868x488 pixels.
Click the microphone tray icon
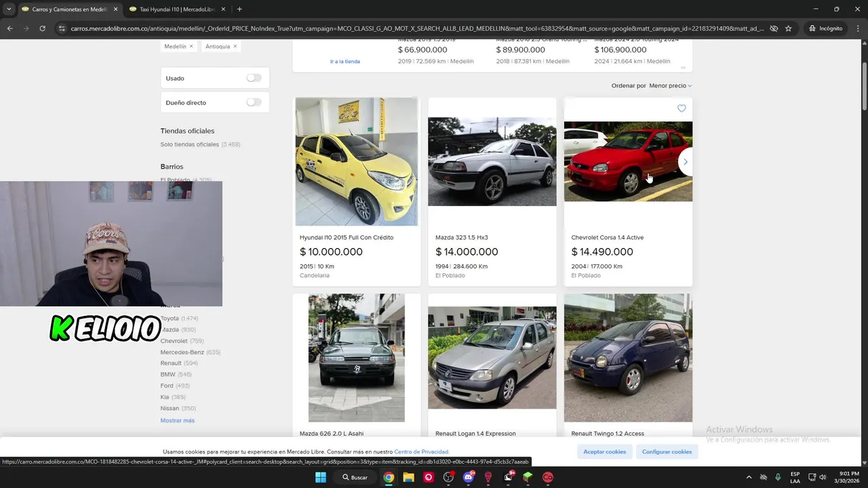click(x=778, y=477)
